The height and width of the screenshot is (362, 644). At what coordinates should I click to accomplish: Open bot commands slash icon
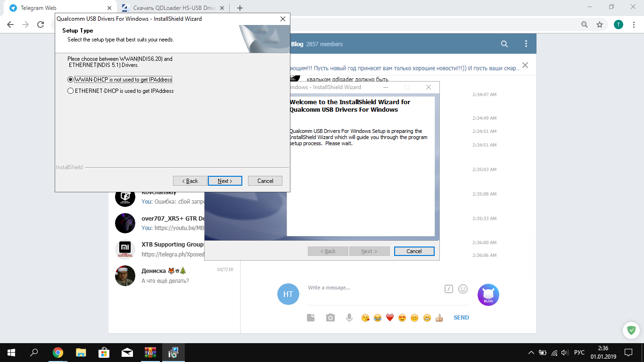pos(449,289)
